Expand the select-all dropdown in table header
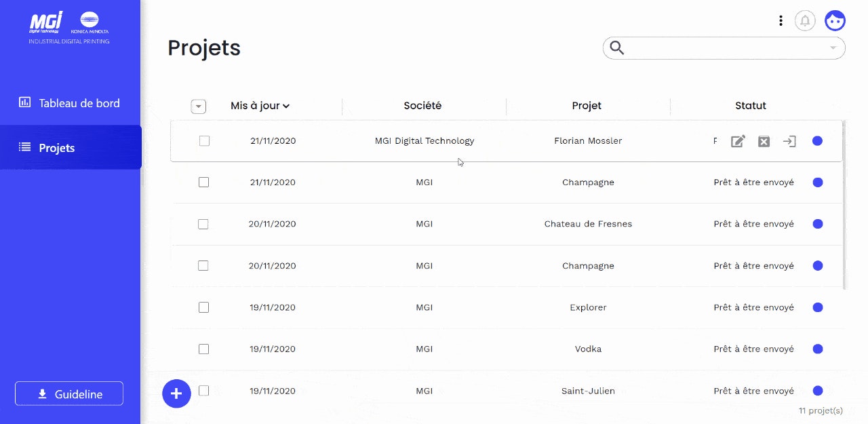 click(x=198, y=106)
